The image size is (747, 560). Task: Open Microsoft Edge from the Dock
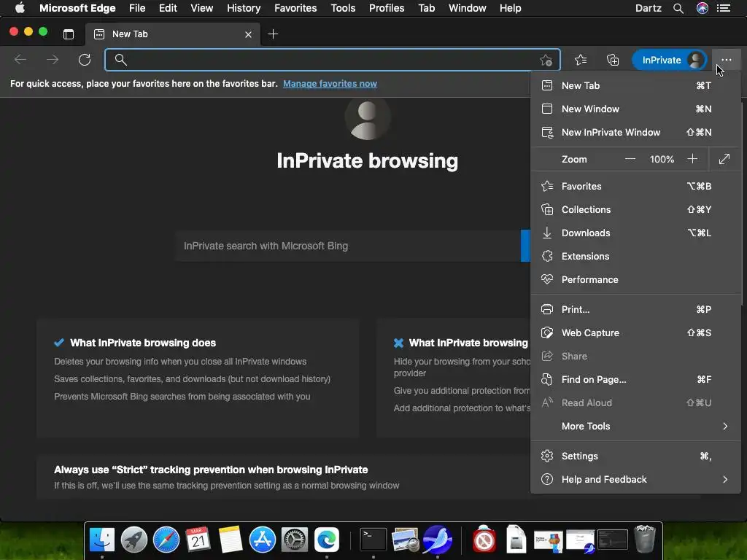pyautogui.click(x=326, y=540)
